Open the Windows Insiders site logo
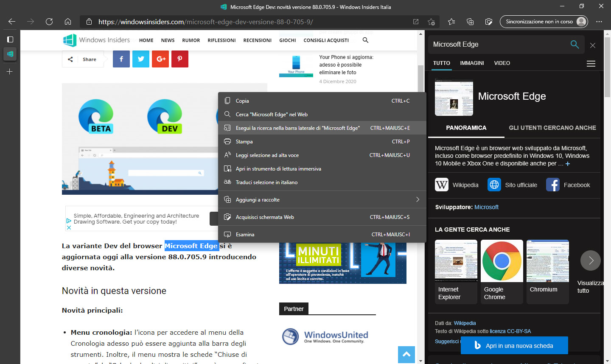 pyautogui.click(x=97, y=40)
